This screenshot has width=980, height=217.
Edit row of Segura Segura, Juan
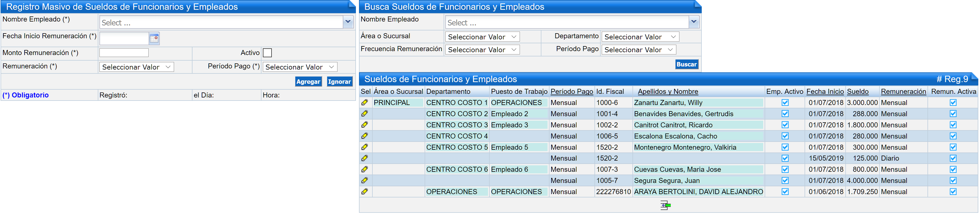[365, 180]
